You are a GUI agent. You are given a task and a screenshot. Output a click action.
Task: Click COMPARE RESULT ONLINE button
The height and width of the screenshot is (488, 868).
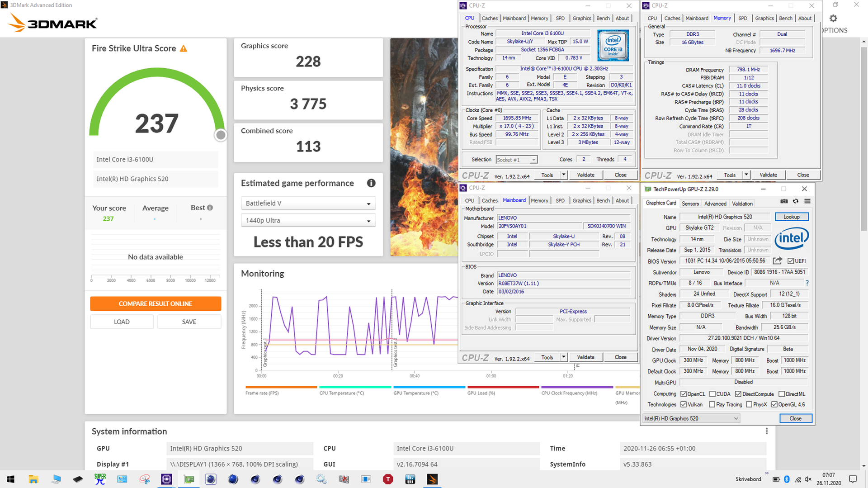pyautogui.click(x=156, y=304)
